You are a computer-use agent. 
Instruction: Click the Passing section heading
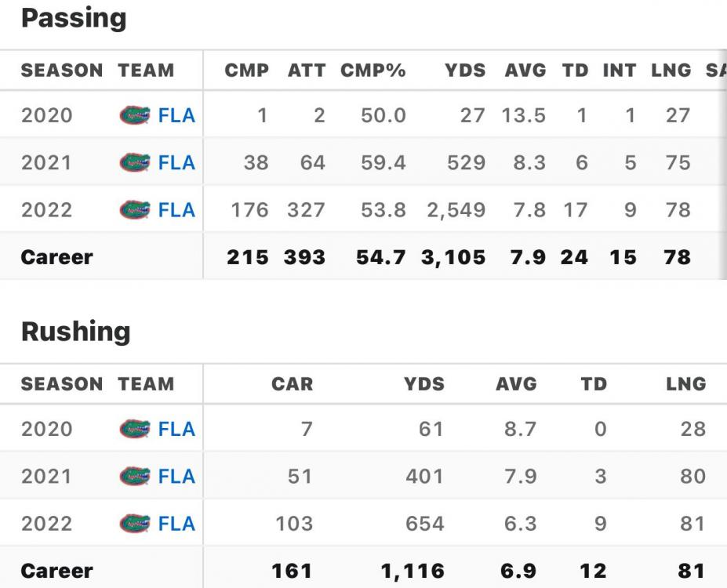(x=74, y=19)
